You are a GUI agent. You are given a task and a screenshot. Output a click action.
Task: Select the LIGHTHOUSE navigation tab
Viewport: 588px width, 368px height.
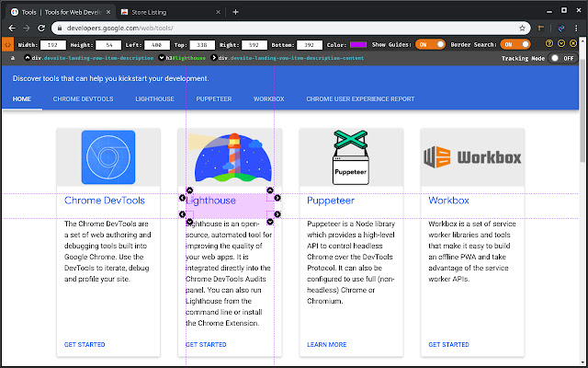[155, 98]
